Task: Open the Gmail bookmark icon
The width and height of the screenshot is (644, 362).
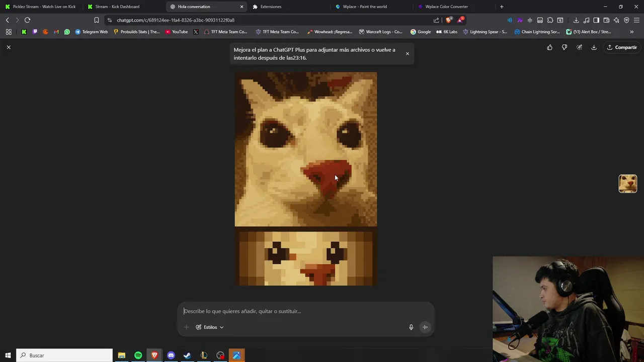Action: point(56,32)
